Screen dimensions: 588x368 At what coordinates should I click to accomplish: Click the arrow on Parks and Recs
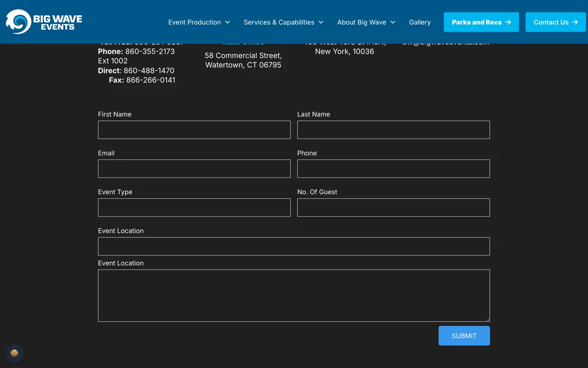point(508,22)
